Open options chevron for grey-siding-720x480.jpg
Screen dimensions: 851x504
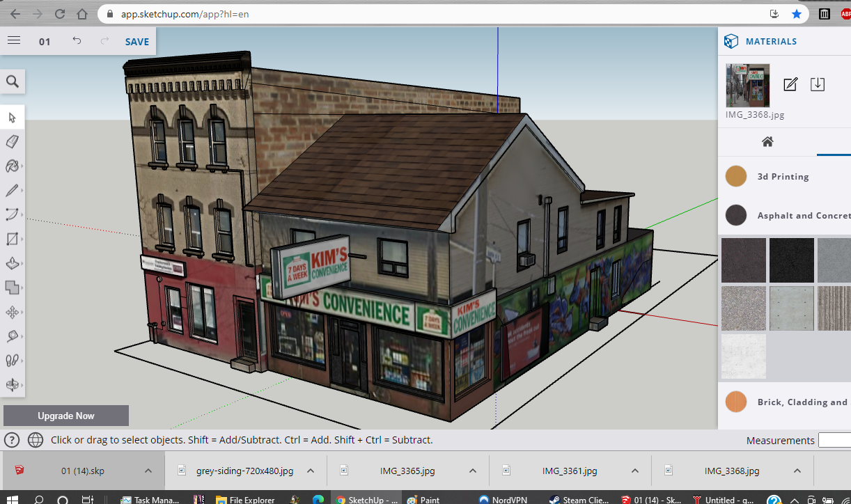(x=311, y=471)
